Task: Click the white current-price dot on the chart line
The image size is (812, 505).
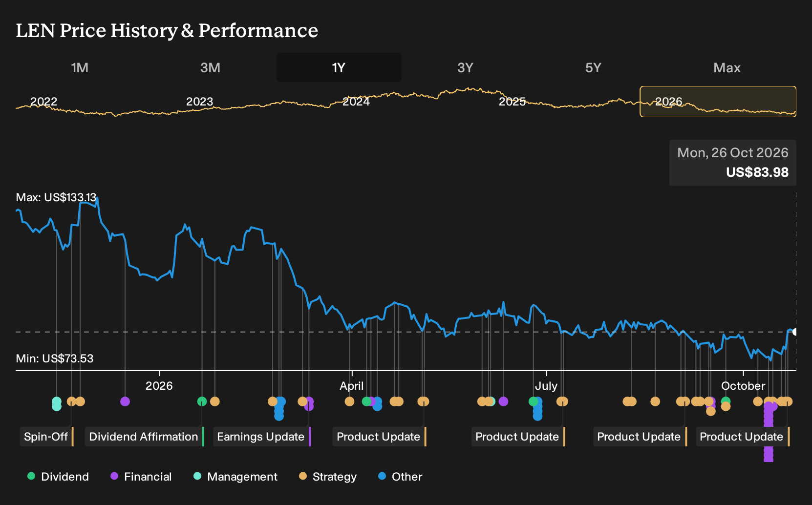Action: point(795,332)
